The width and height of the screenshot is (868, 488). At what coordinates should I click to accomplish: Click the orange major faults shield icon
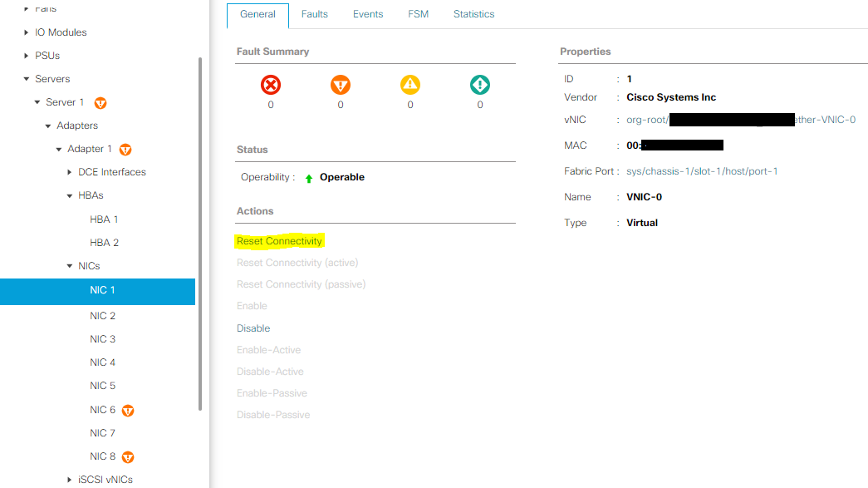pos(339,82)
